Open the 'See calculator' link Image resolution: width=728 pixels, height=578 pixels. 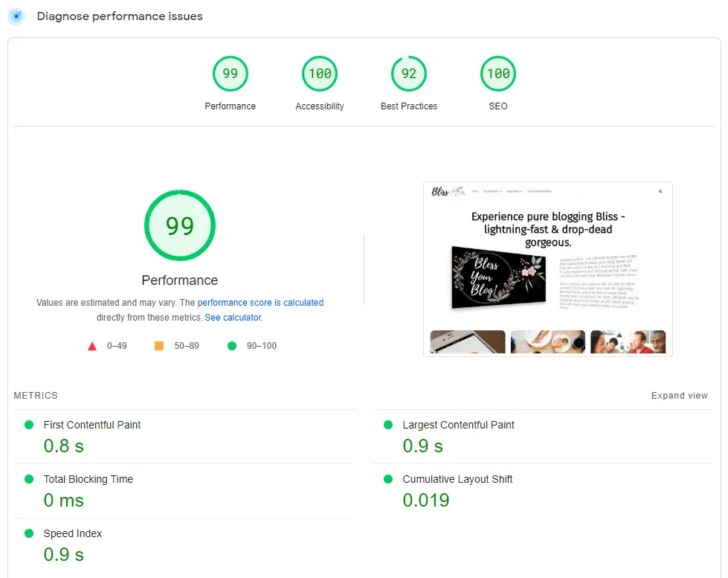point(233,318)
